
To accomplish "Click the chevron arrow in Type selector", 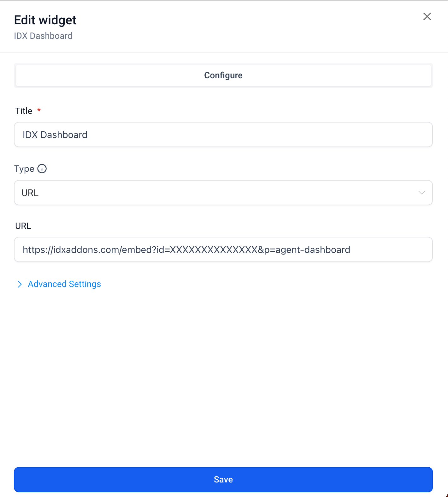I will click(421, 193).
